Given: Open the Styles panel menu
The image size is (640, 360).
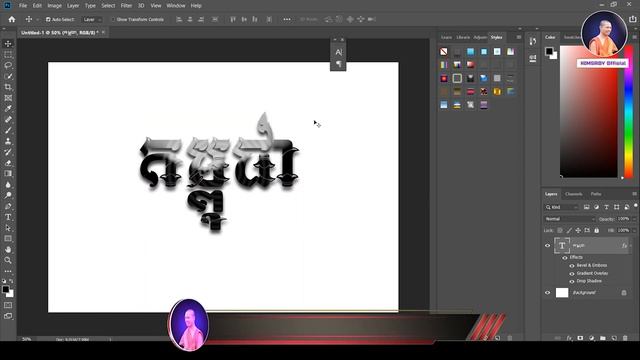Looking at the screenshot, I should [x=519, y=37].
